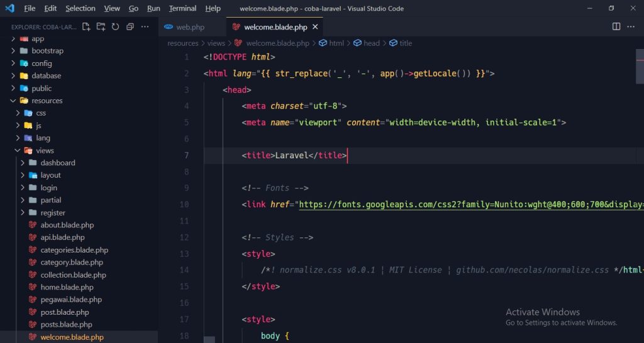Click the New File icon in Explorer
Image resolution: width=644 pixels, height=343 pixels.
(87, 27)
